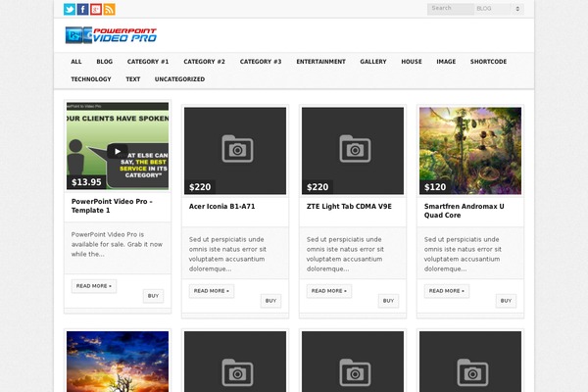
Task: Go to the HOUSE category
Action: point(412,62)
